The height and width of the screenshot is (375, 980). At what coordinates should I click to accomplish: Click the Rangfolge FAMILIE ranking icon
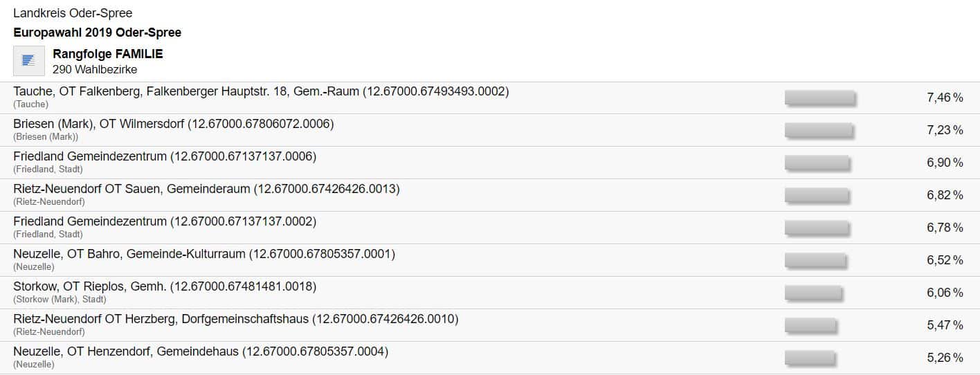pyautogui.click(x=29, y=60)
